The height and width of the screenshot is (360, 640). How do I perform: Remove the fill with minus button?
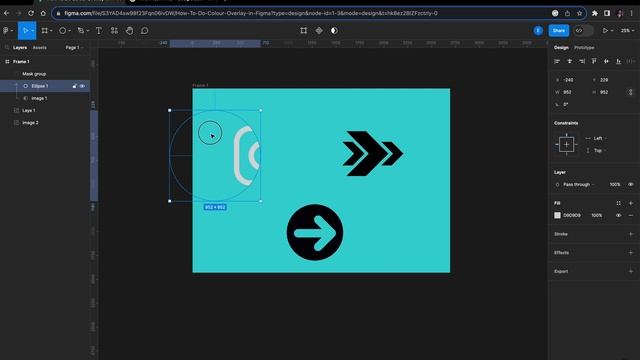click(631, 216)
